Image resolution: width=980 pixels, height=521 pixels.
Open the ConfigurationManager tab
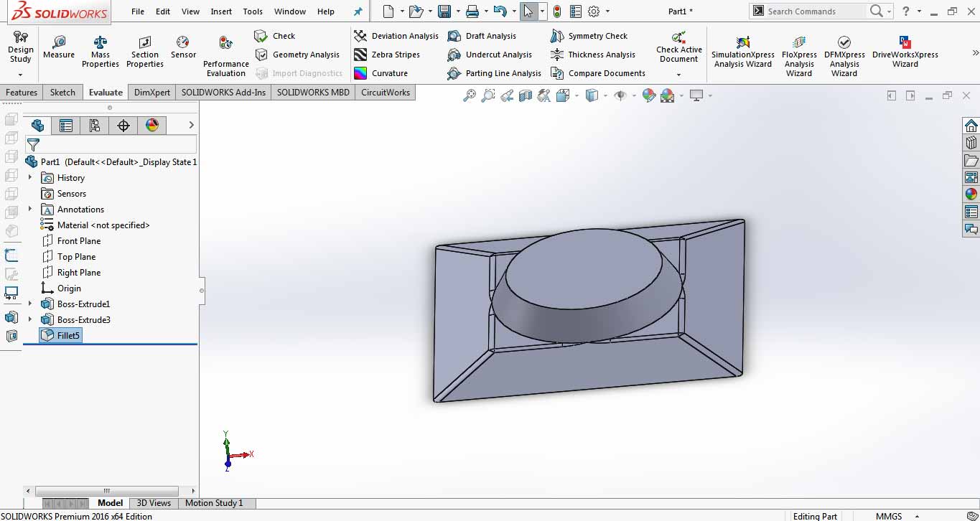95,126
